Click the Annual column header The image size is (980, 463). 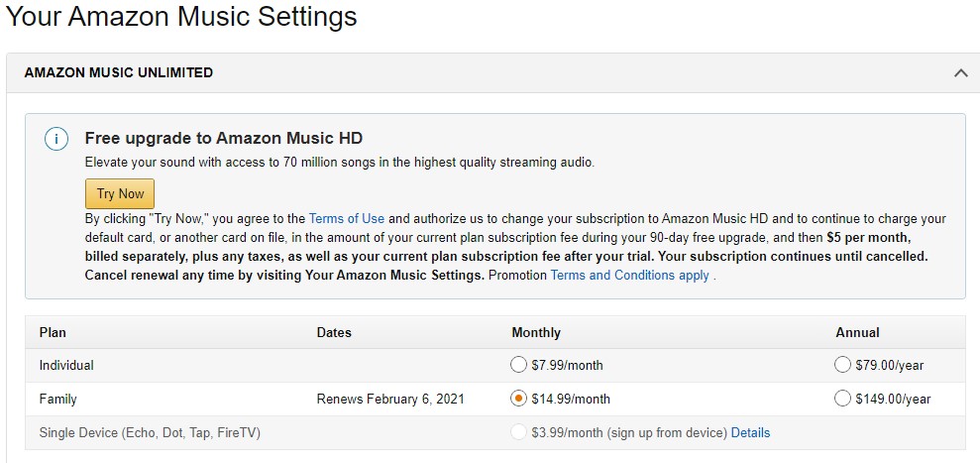pos(857,332)
